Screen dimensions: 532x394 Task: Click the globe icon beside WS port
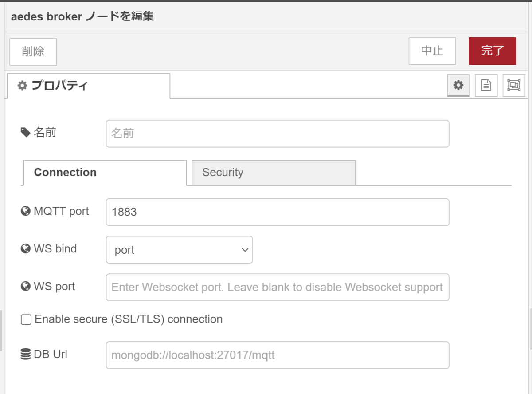(x=27, y=286)
